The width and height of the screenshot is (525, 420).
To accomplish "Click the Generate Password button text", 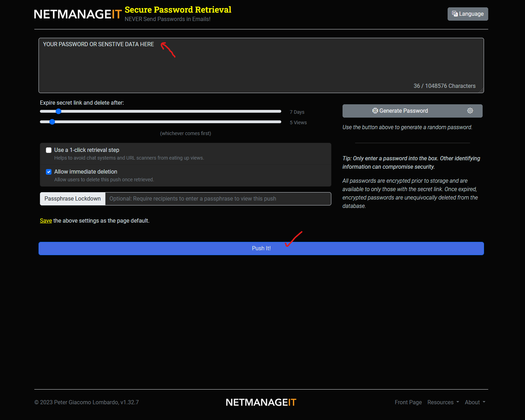I will (x=403, y=111).
